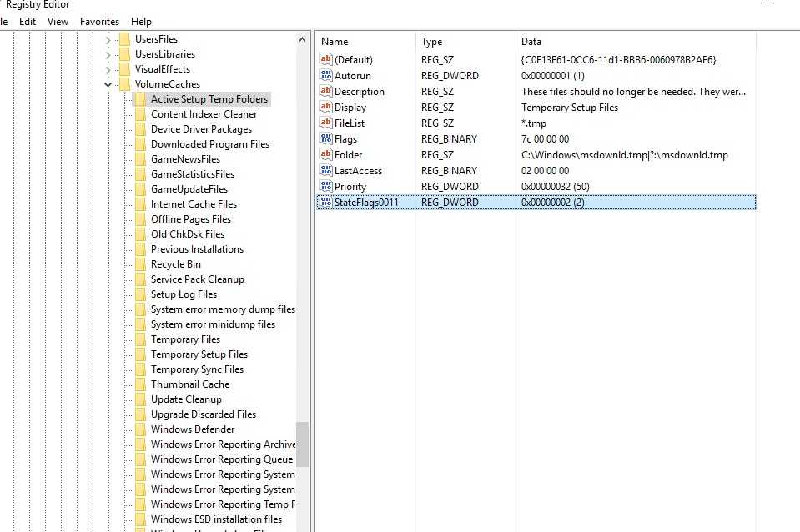The width and height of the screenshot is (800, 532).
Task: Open the Favorites menu
Action: 99,21
